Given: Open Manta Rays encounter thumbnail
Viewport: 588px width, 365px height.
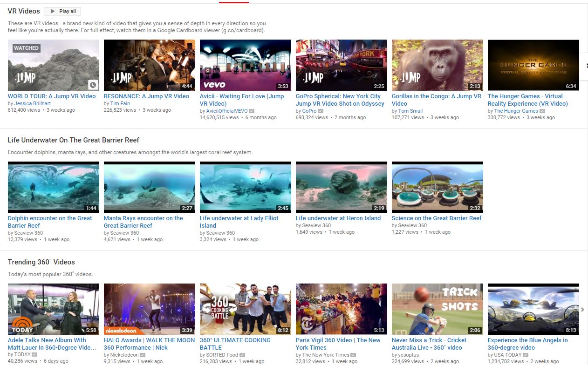Looking at the screenshot, I should pyautogui.click(x=150, y=187).
